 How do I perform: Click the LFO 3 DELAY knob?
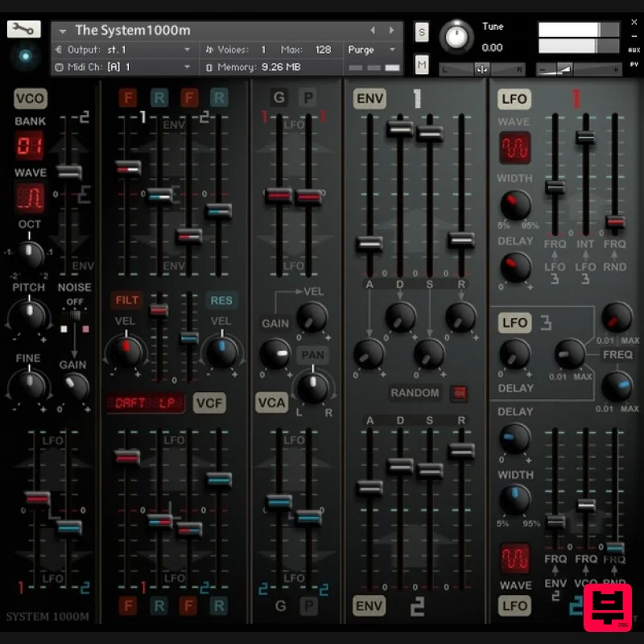tap(514, 355)
